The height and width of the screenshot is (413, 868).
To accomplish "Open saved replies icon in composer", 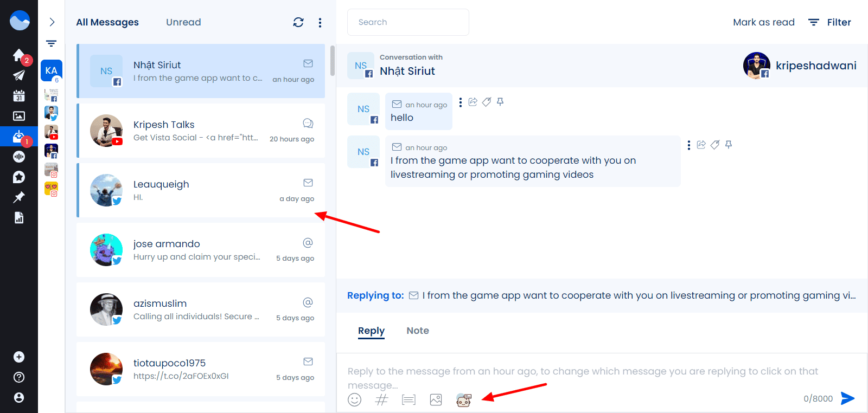I will [409, 400].
